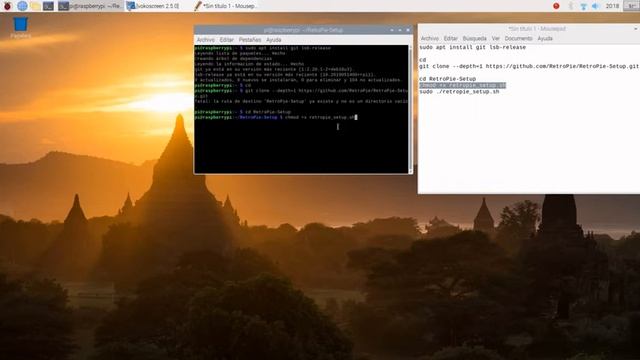Open Ayuda menu in the terminal window
This screenshot has height=360, width=640.
pos(273,40)
